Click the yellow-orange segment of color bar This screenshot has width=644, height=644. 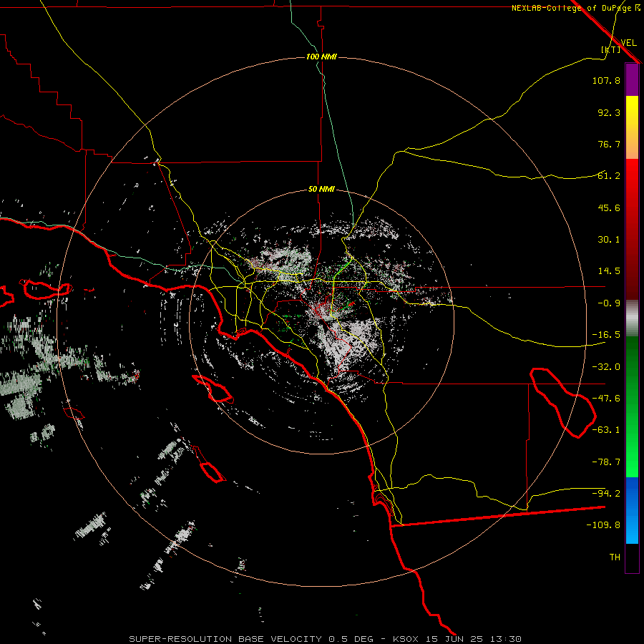(x=632, y=127)
